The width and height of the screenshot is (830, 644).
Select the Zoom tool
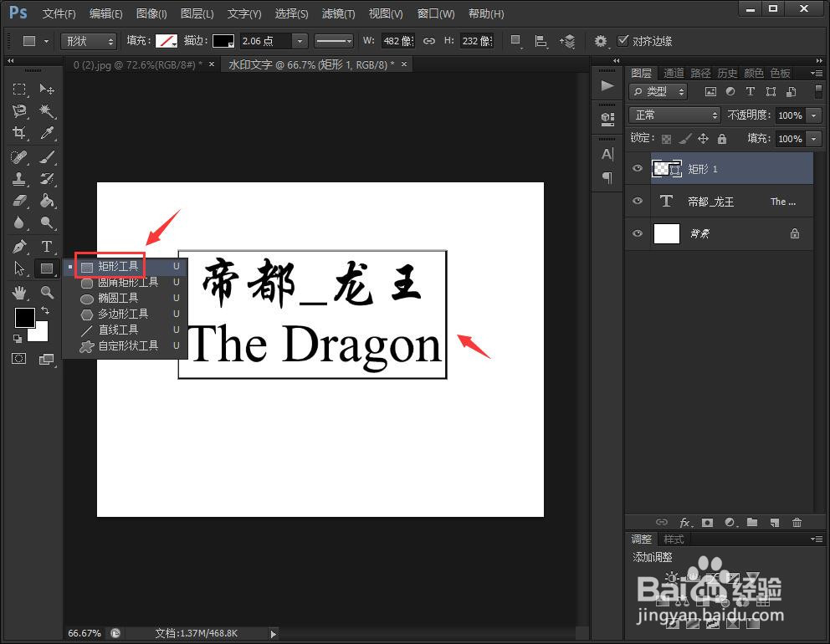coord(47,292)
